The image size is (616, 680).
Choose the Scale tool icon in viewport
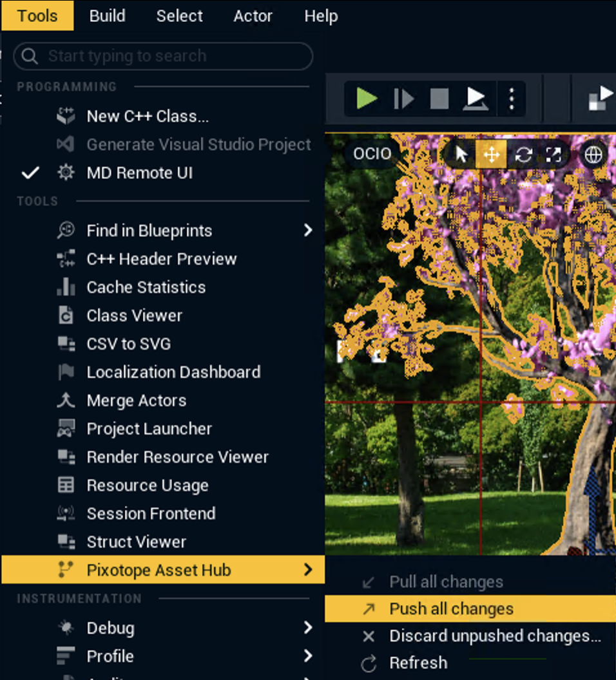click(553, 155)
